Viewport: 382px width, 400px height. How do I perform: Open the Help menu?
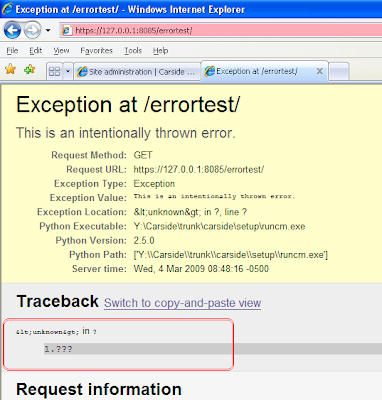click(160, 51)
